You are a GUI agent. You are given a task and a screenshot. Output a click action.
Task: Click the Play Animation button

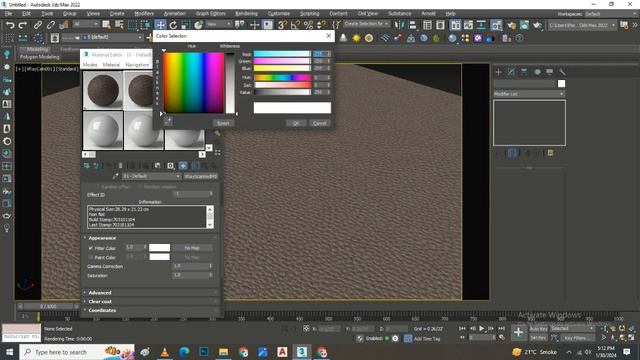482,329
